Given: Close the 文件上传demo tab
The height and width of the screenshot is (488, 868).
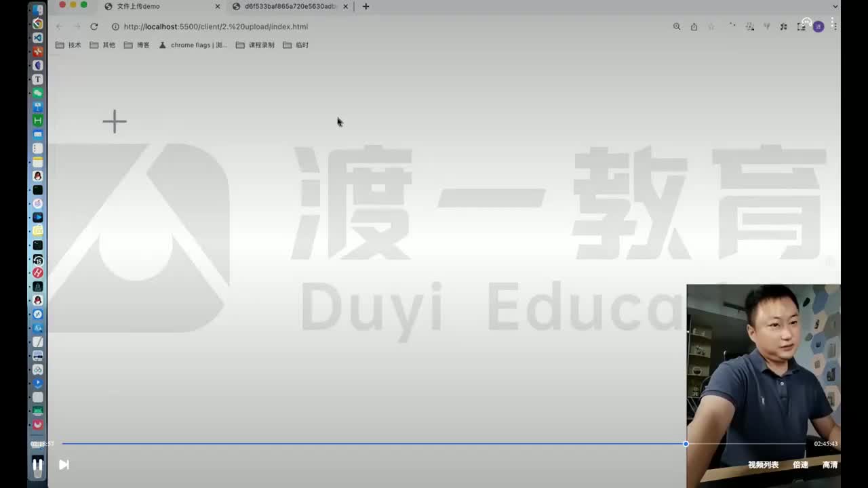Looking at the screenshot, I should pos(217,6).
